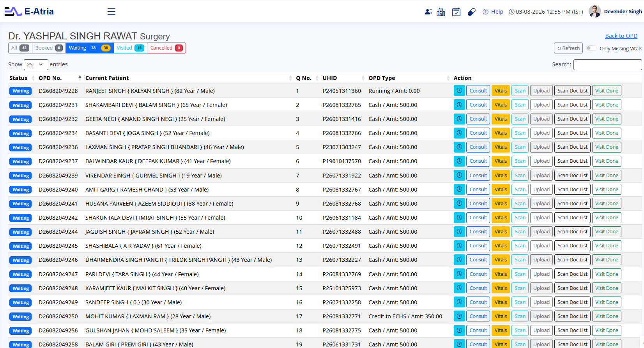Click the clock icon for AMIT GARG
The width and height of the screenshot is (644, 348).
(x=459, y=190)
